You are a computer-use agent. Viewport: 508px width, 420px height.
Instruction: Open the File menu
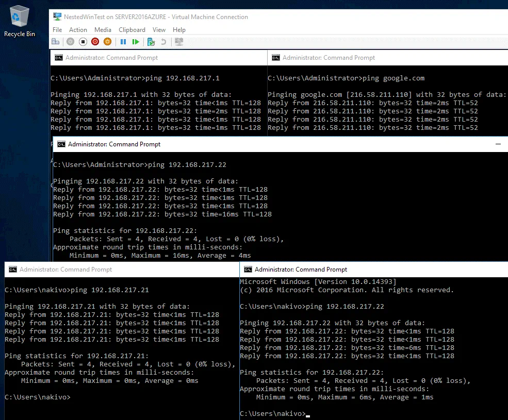pyautogui.click(x=57, y=30)
